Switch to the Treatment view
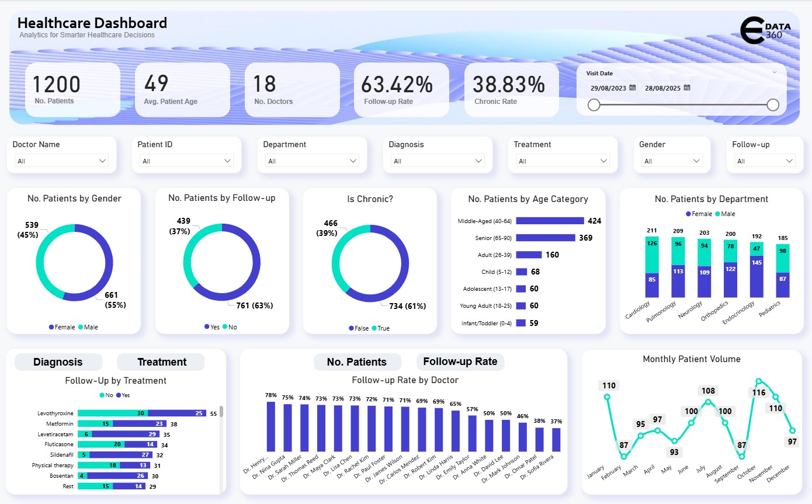The image size is (812, 504). click(x=160, y=362)
